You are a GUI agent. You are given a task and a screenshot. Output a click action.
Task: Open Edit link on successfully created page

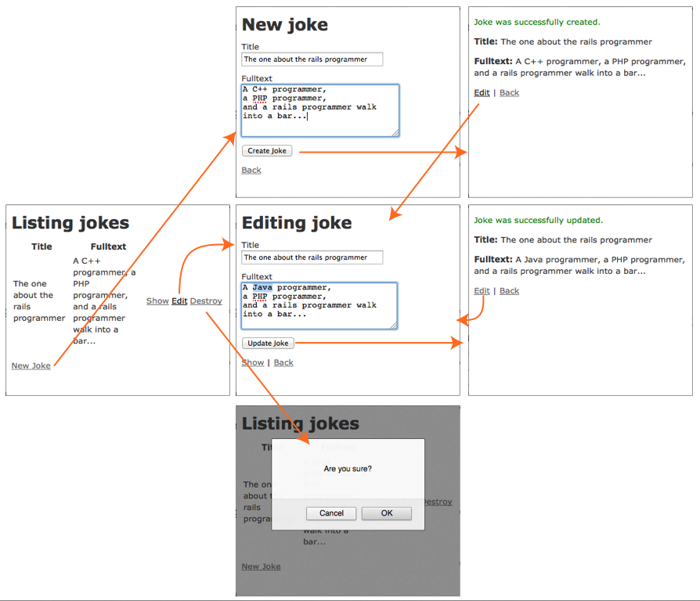click(x=482, y=92)
